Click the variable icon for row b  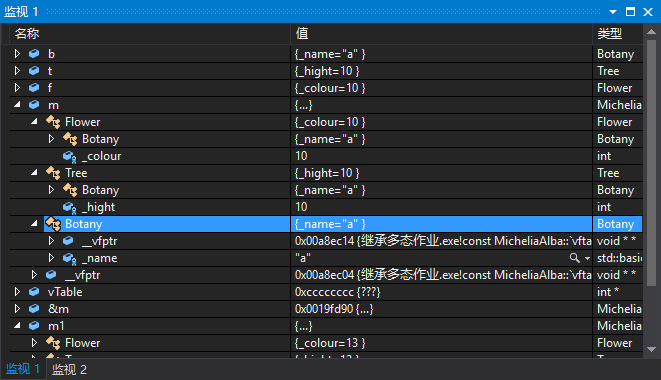coord(34,54)
